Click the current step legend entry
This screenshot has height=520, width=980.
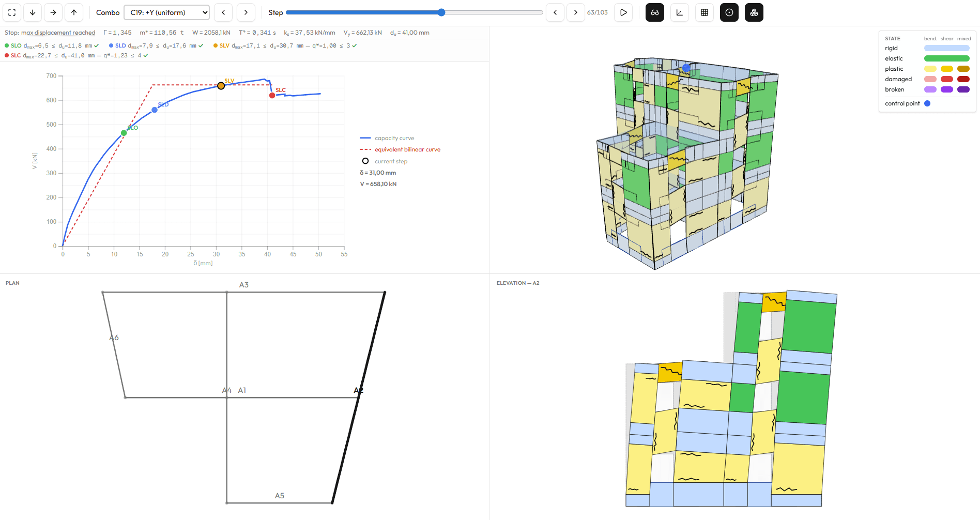(x=385, y=161)
